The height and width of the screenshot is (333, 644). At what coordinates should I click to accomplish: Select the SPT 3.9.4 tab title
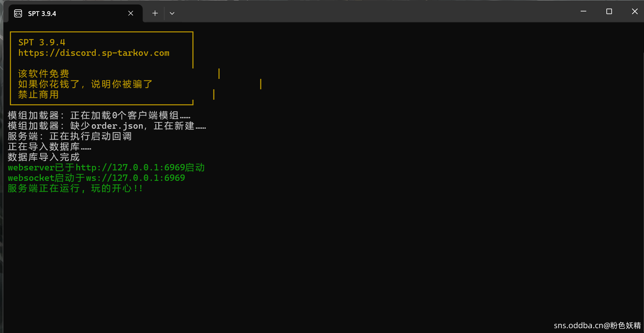[42, 14]
